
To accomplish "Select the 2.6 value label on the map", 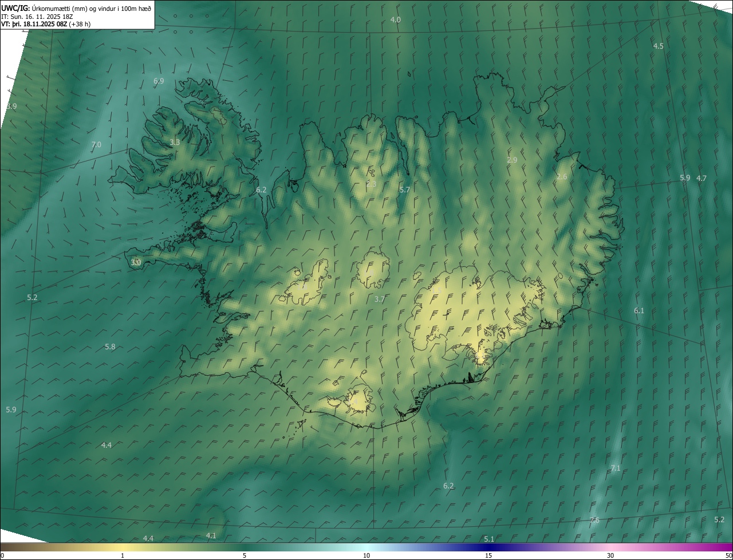I will point(562,177).
